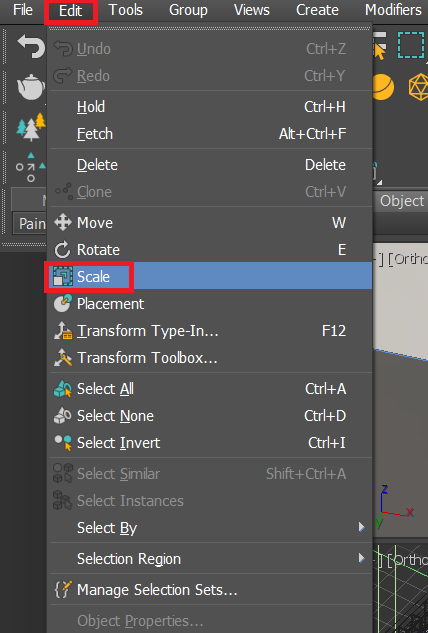Click the Select All icon
This screenshot has width=428, height=633.
point(63,389)
